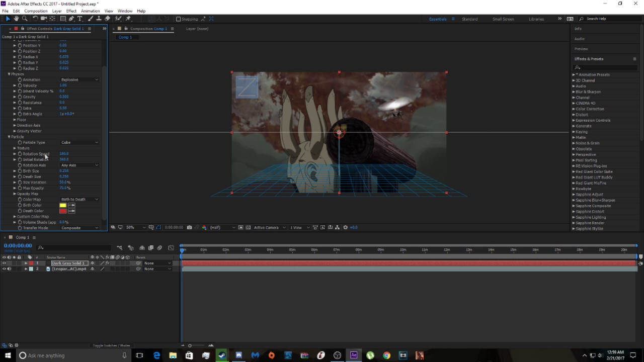Select the Type text tool
The image size is (644, 362).
click(x=79, y=19)
